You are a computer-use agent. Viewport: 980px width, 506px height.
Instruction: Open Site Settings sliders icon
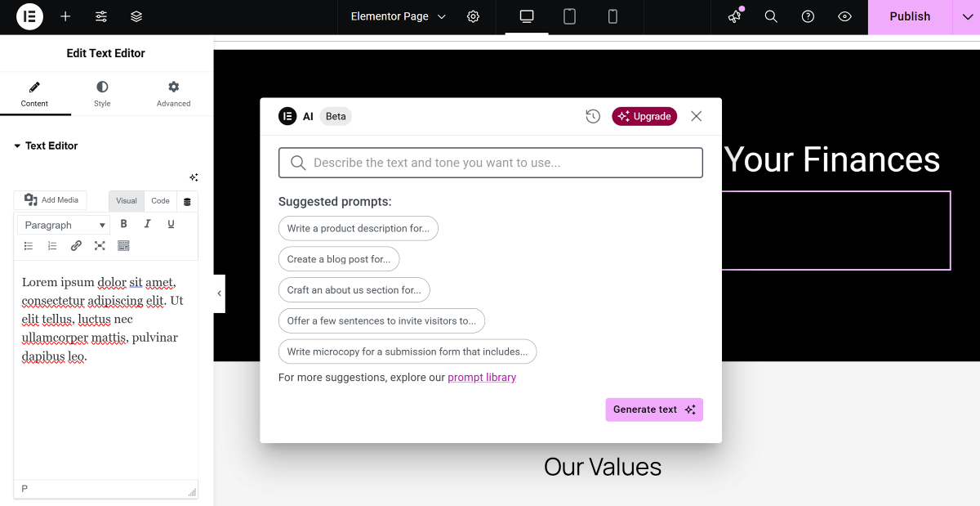(x=101, y=16)
